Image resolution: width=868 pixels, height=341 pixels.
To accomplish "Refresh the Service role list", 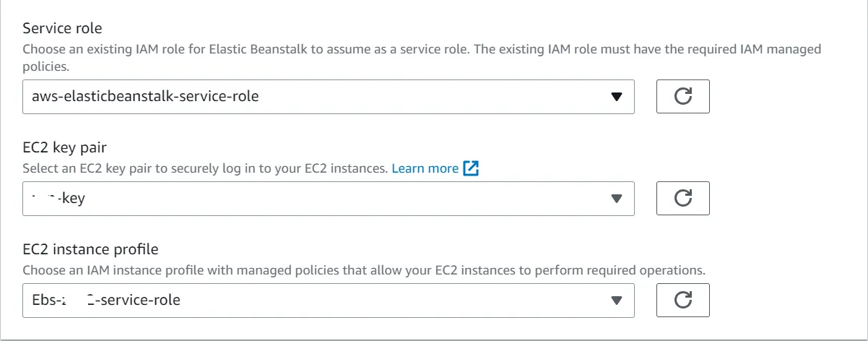I will pyautogui.click(x=682, y=97).
